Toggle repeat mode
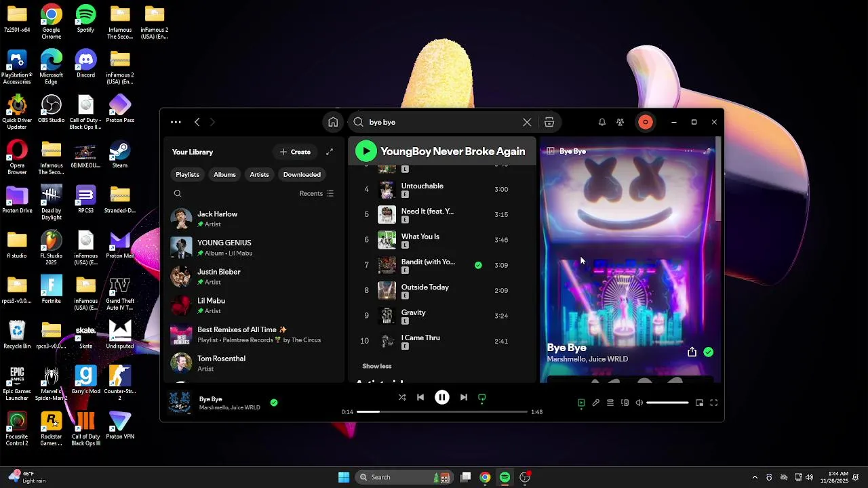Viewport: 868px width, 488px height. click(482, 398)
